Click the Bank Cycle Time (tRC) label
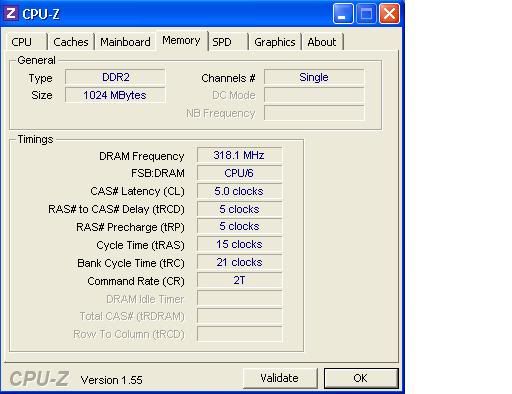 point(131,263)
